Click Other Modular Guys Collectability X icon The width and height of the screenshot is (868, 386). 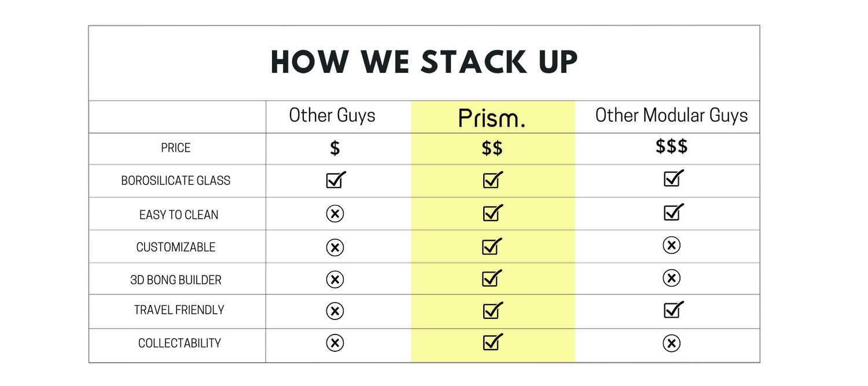671,344
